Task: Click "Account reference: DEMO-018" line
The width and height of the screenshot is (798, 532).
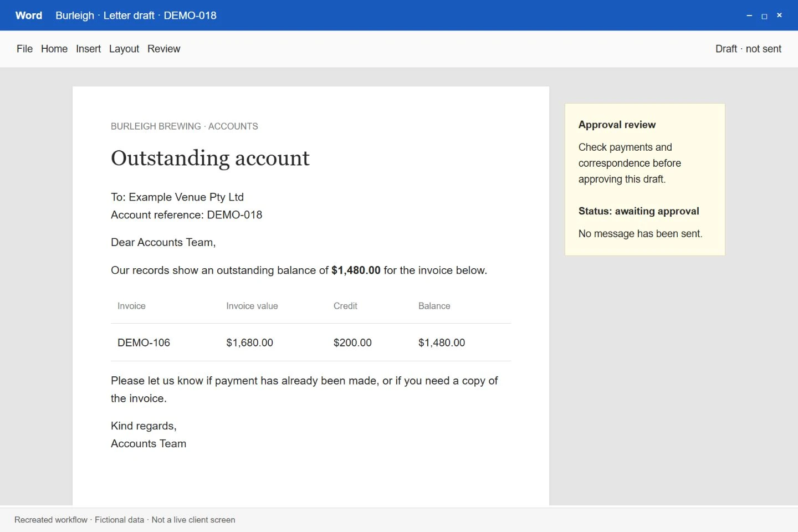Action: [x=186, y=215]
